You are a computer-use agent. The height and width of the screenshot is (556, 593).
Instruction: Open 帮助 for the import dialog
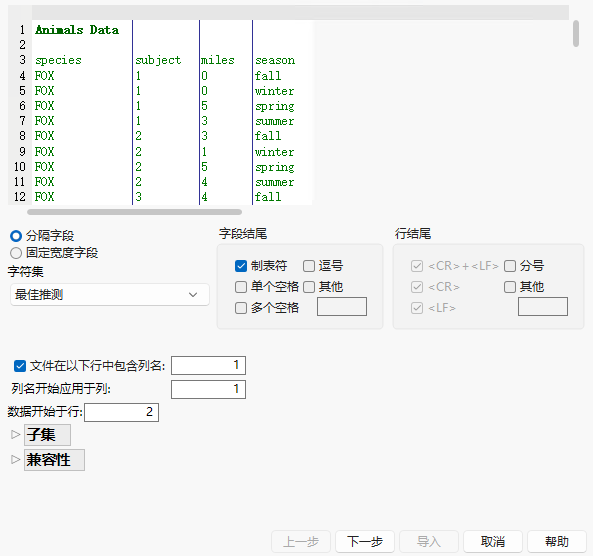(557, 541)
